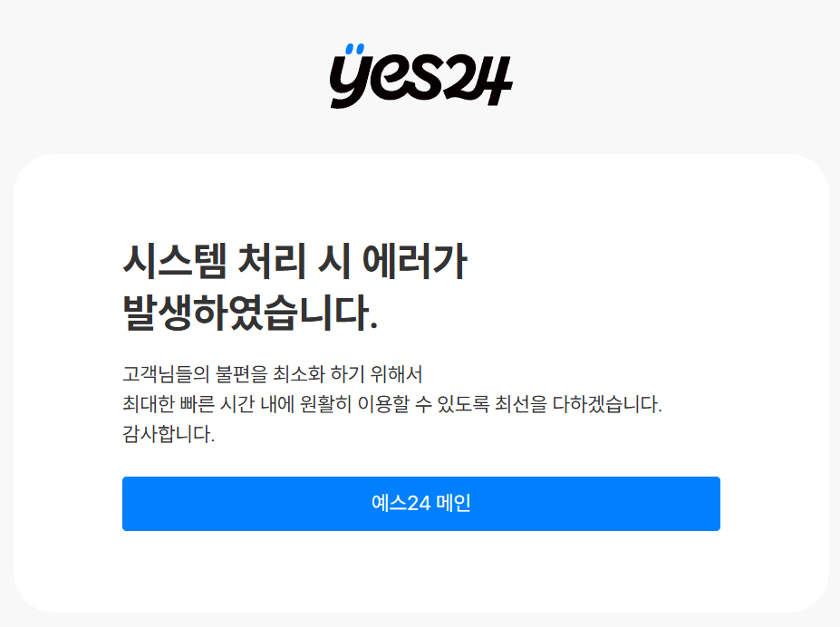Go to the 예스24 메인 page button
This screenshot has width=840, height=627.
[421, 503]
